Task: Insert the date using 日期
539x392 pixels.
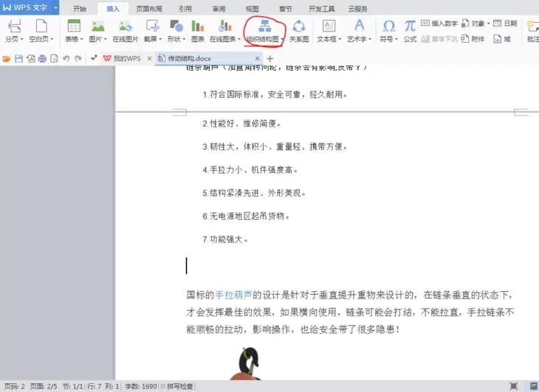Action: (505, 24)
